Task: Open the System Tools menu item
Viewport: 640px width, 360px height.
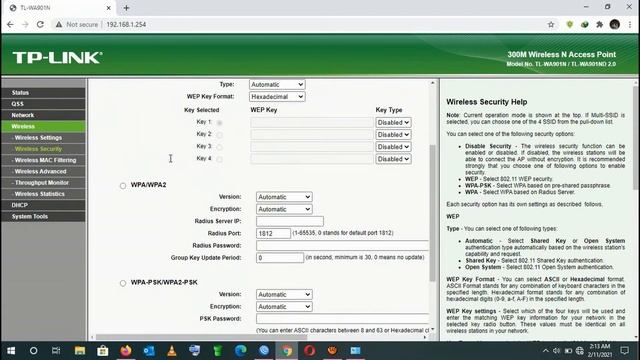Action: tap(43, 216)
